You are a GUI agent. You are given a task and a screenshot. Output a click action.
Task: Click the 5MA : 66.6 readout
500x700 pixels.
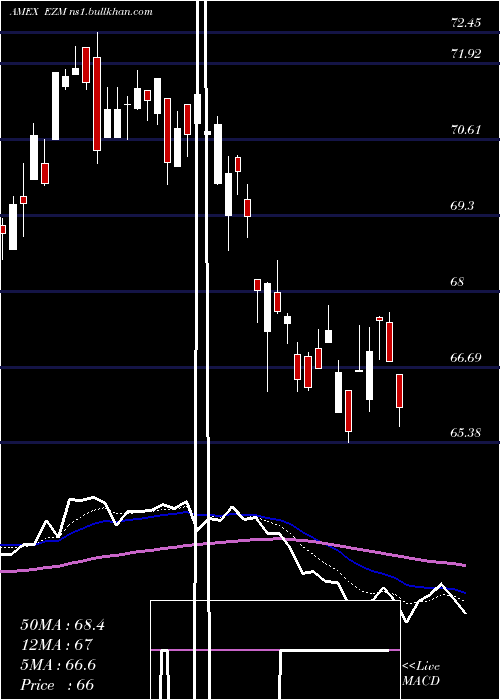[58, 665]
